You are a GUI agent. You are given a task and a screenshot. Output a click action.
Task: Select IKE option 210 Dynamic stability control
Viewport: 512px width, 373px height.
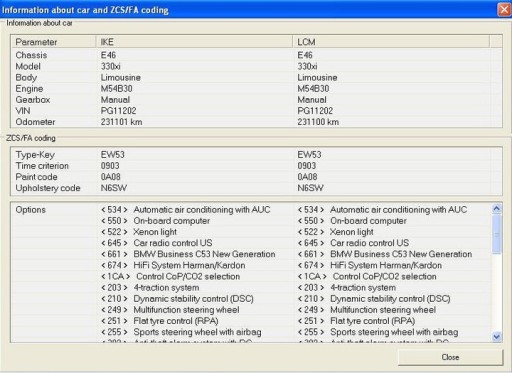click(177, 299)
